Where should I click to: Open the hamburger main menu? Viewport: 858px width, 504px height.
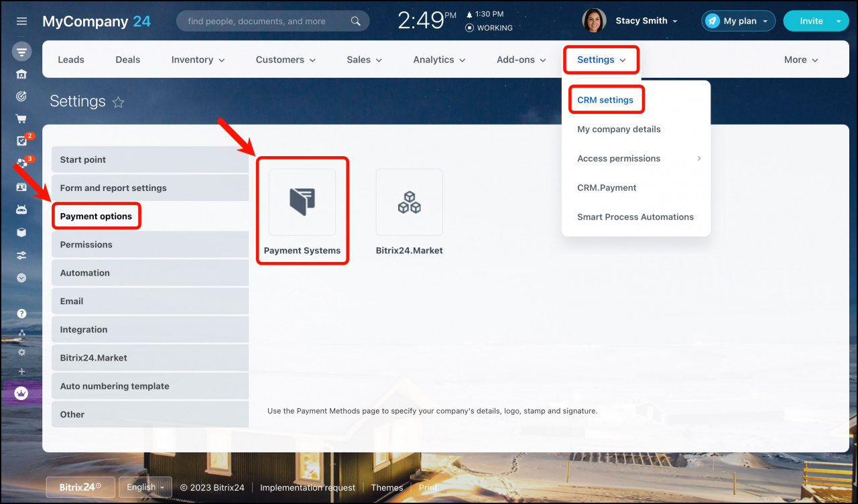[x=21, y=21]
